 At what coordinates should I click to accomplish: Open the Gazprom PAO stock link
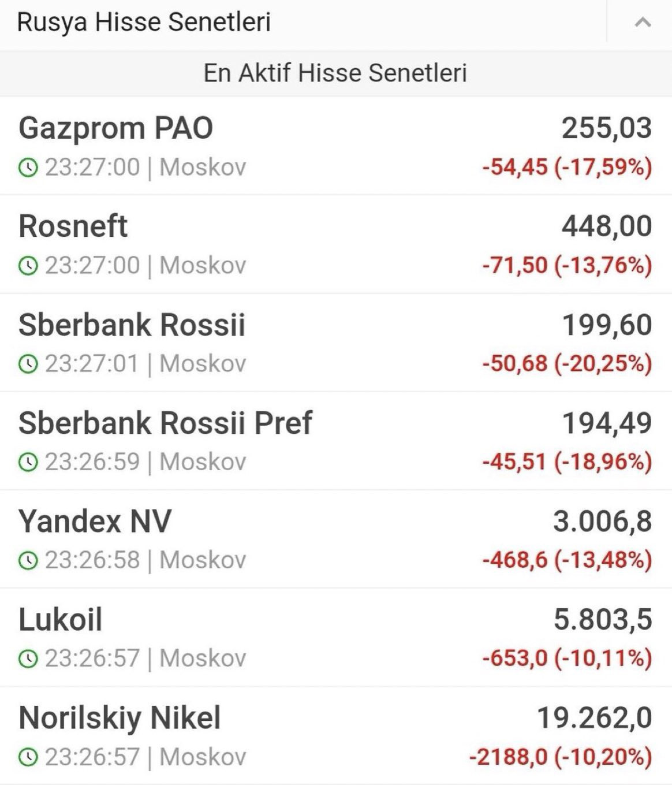pos(115,128)
